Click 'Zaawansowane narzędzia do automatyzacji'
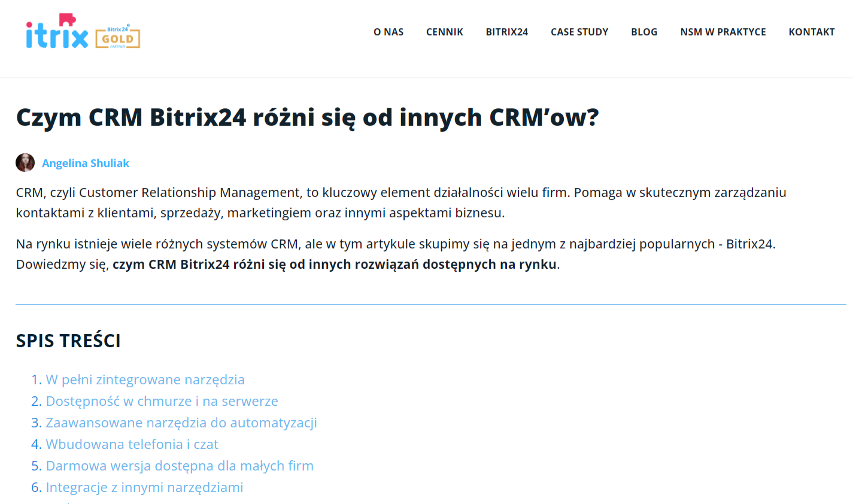Image resolution: width=853 pixels, height=504 pixels. (181, 423)
